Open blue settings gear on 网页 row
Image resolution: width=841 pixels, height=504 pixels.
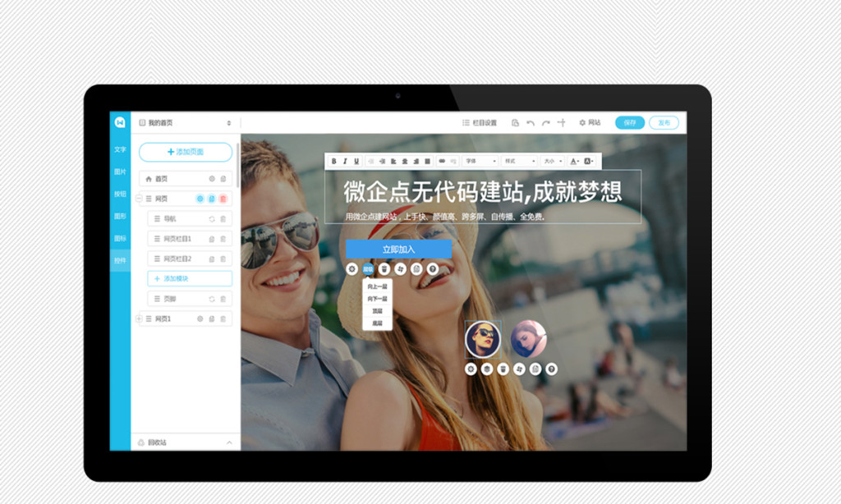coord(200,199)
